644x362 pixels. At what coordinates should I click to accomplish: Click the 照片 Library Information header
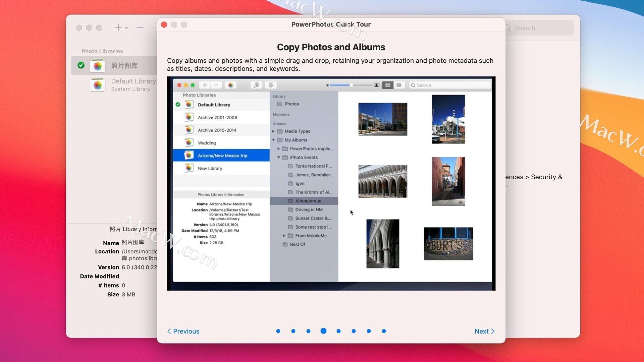[x=133, y=229]
